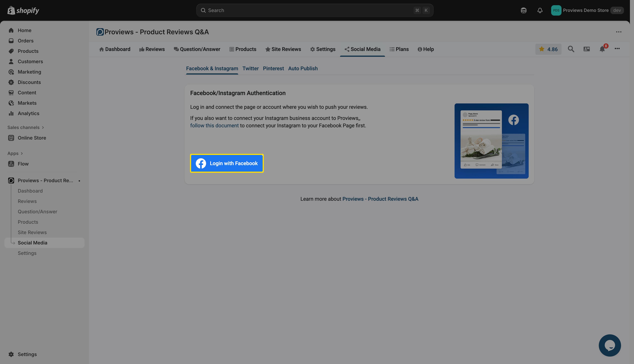634x364 pixels.
Task: Click the Facebook post preview image
Action: pyautogui.click(x=491, y=141)
